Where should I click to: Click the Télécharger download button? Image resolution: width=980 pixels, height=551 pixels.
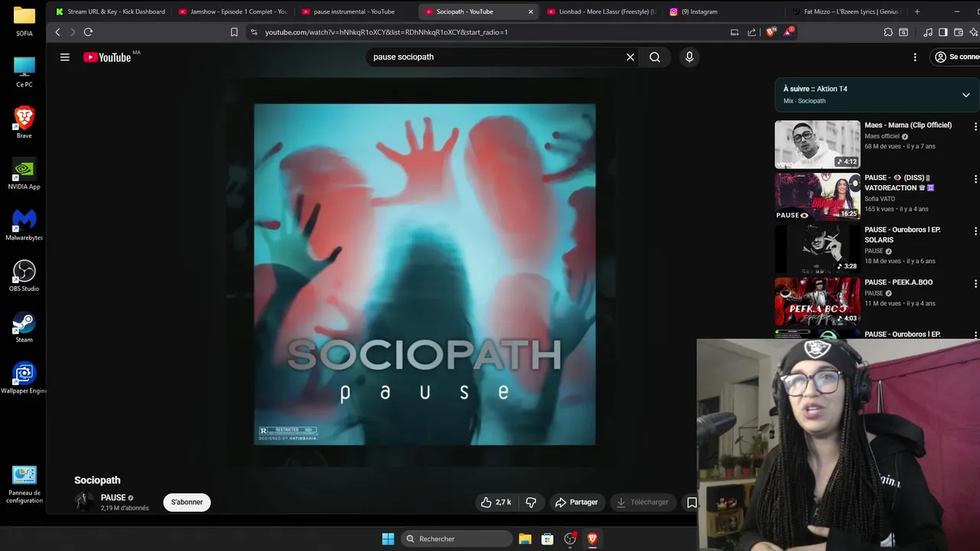coord(642,502)
